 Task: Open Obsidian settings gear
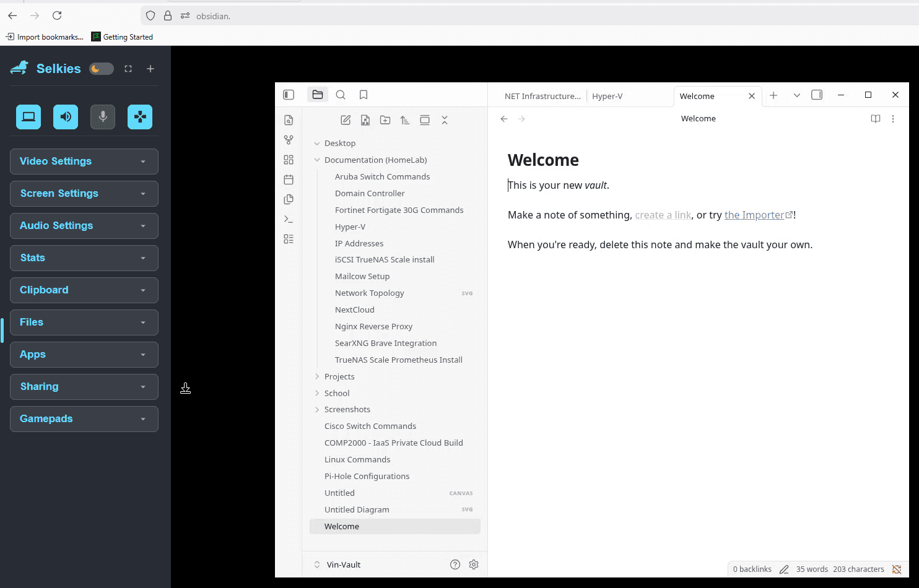coord(474,564)
